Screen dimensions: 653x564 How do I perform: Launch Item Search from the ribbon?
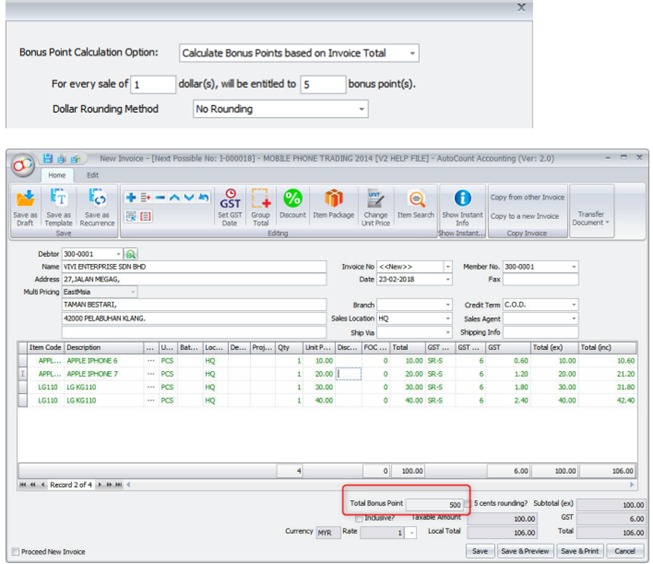pyautogui.click(x=416, y=199)
